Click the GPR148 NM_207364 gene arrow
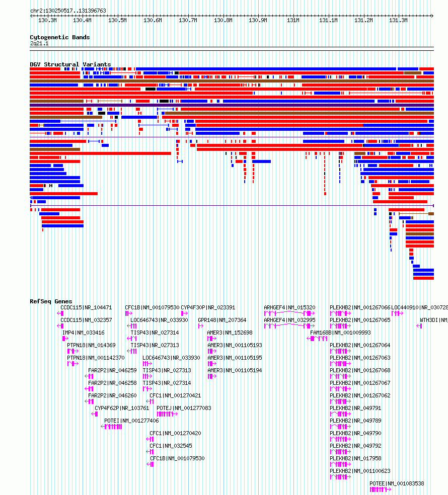Viewport: 448px width, 495px height. coord(201,326)
